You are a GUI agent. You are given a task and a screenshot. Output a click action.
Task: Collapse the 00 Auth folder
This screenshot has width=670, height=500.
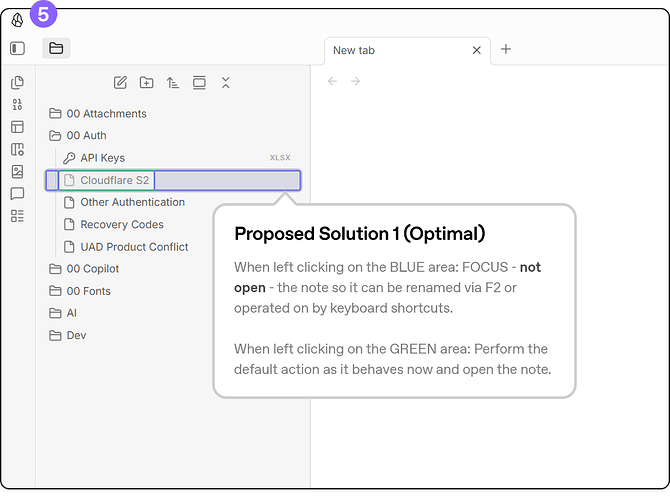(x=86, y=136)
